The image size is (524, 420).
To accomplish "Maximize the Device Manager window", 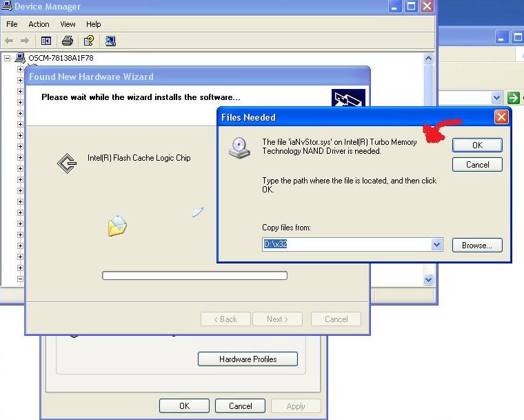I will (x=411, y=6).
